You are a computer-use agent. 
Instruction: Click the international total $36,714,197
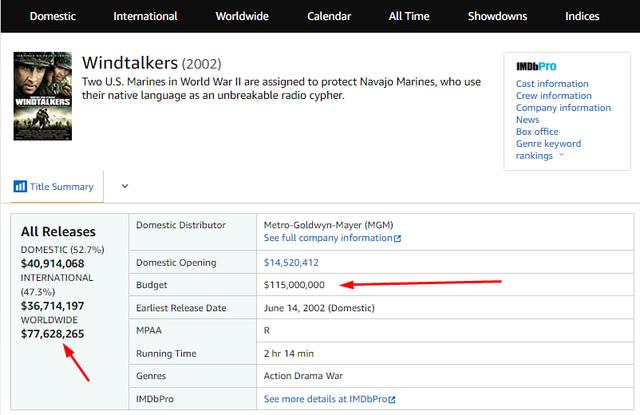pyautogui.click(x=52, y=306)
